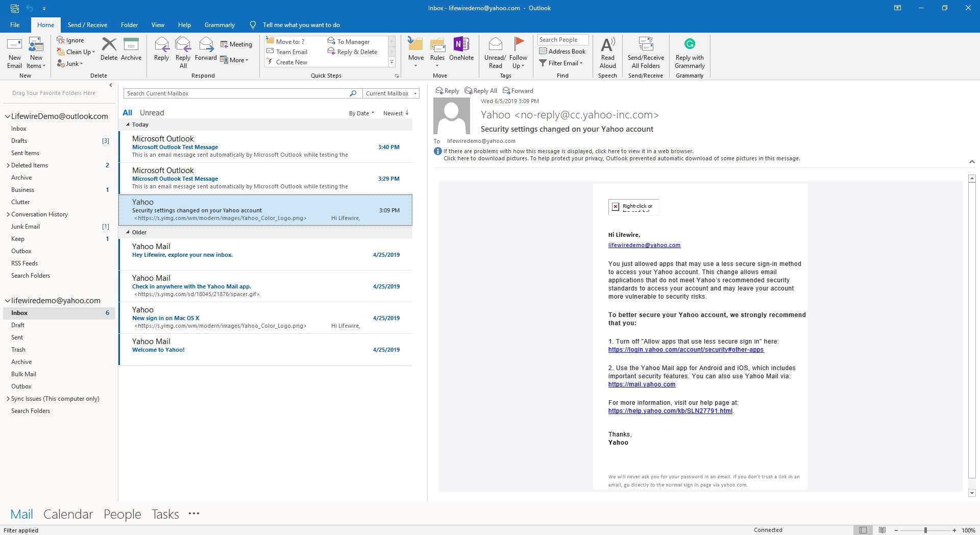The width and height of the screenshot is (980, 535).
Task: Expand the Deleted Items folder
Action: pos(8,165)
